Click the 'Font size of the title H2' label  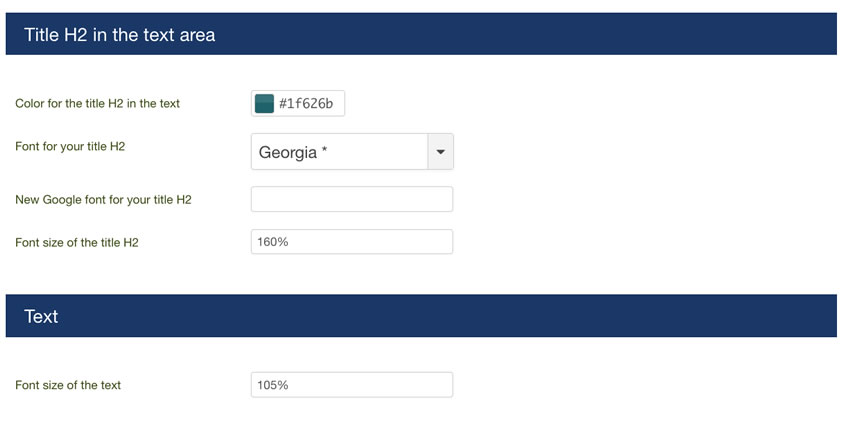[77, 242]
